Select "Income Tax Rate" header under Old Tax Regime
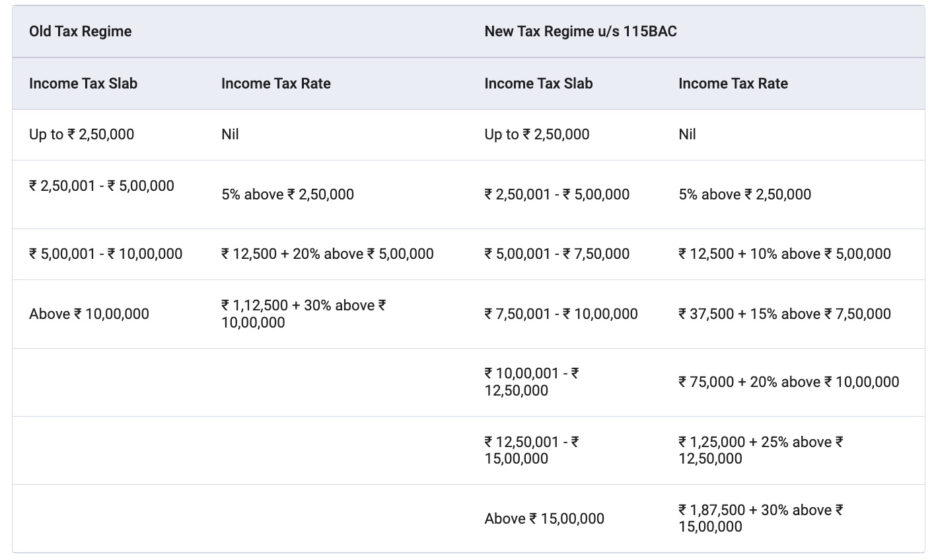The width and height of the screenshot is (934, 560). pos(275,83)
